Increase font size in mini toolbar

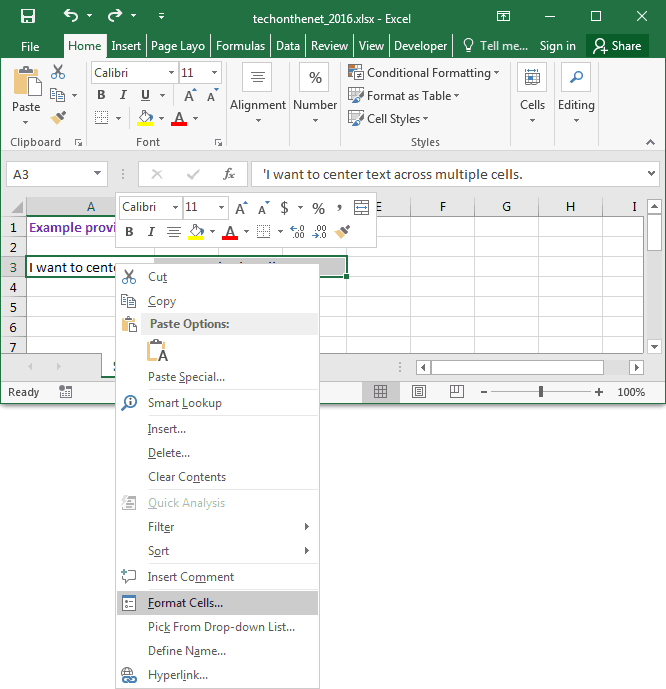click(x=241, y=208)
